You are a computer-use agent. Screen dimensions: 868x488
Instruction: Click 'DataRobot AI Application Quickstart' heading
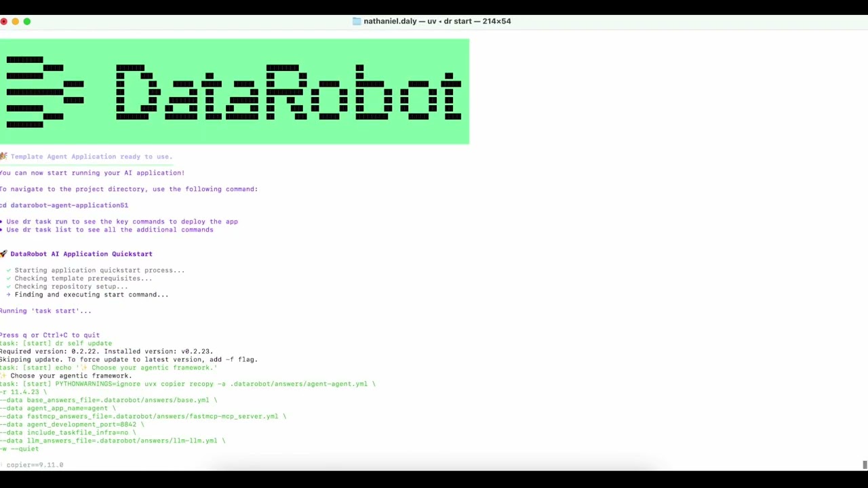click(x=81, y=254)
